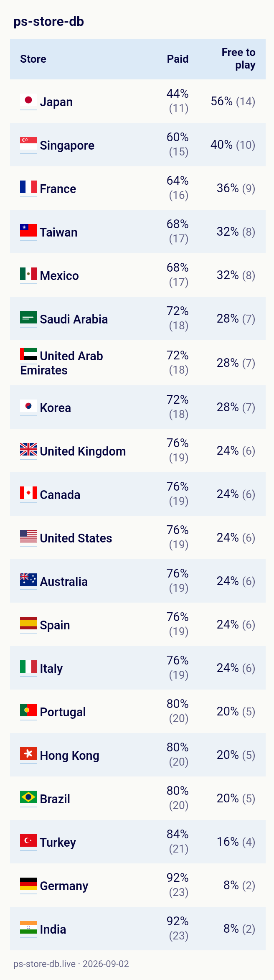
Task: Select the Portugal store name
Action: point(63,712)
